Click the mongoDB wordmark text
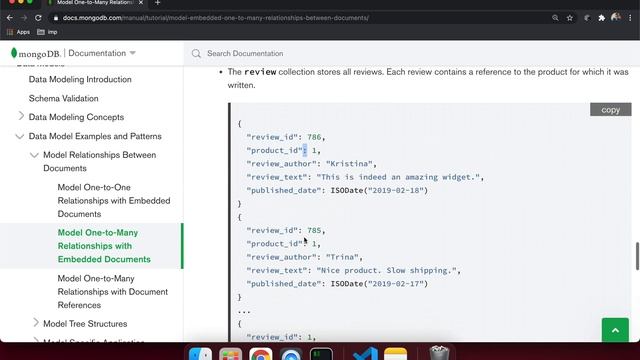Image resolution: width=640 pixels, height=360 pixels. coord(40,53)
